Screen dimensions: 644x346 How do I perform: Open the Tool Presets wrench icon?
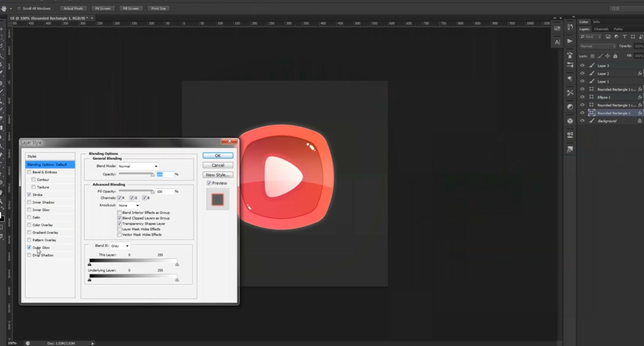tap(570, 93)
